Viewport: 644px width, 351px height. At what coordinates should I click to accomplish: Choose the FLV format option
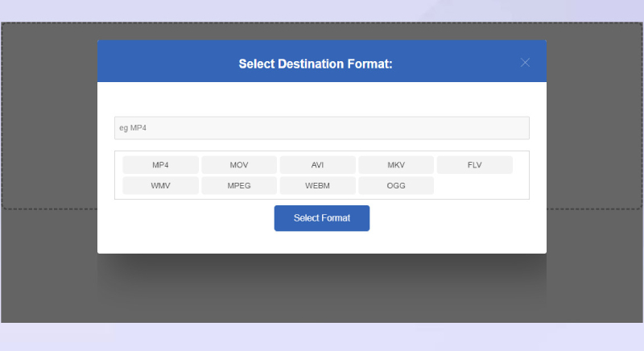pos(474,165)
